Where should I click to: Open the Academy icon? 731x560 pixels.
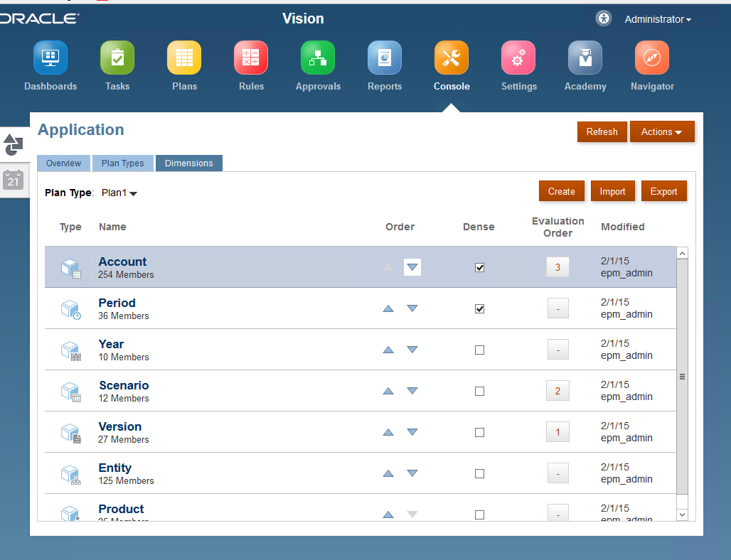(x=585, y=58)
